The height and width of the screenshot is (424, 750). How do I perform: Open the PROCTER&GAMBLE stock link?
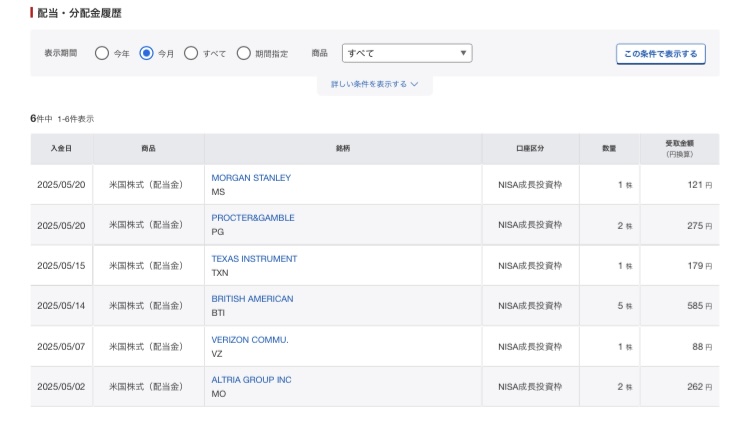(x=253, y=218)
